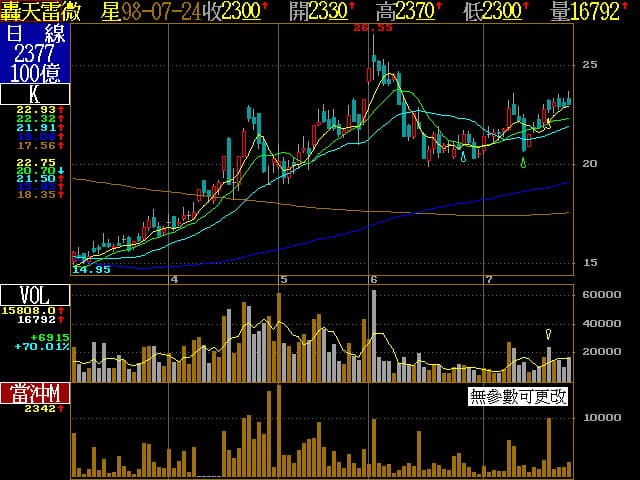Click the 無參數可更改 message box
Screen dimensions: 640x480
[518, 396]
